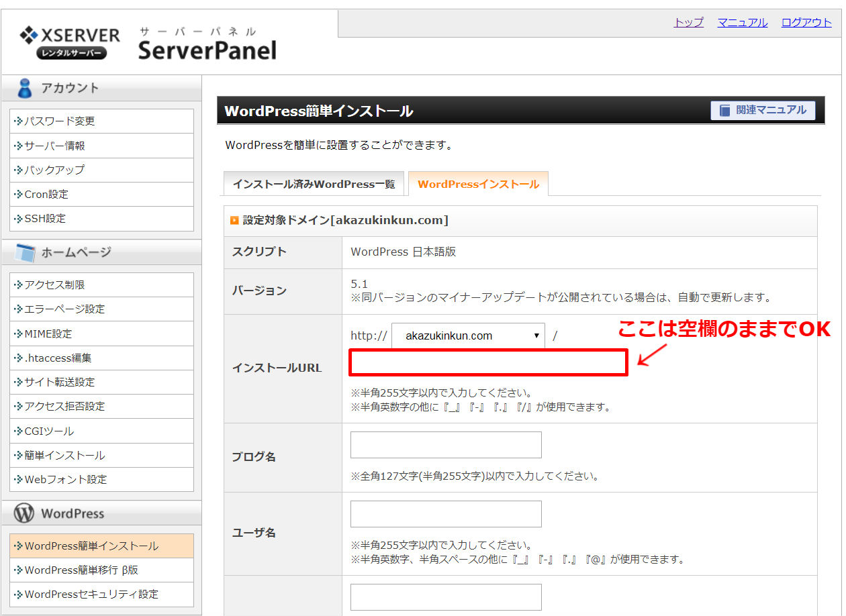Click the homepage section window icon
Image resolution: width=846 pixels, height=616 pixels.
tap(25, 252)
